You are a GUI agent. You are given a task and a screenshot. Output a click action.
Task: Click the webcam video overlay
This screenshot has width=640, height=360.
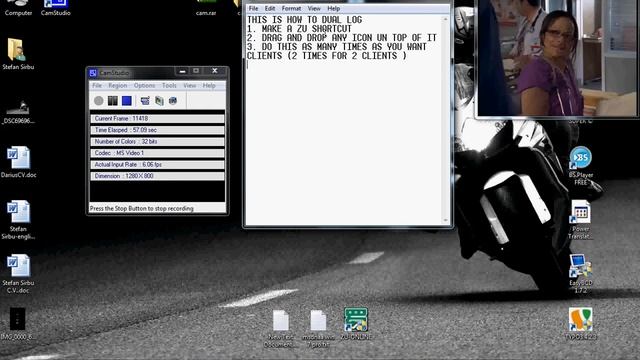(x=557, y=58)
